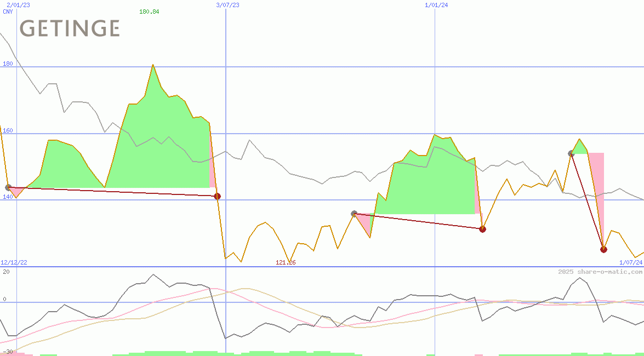Click the 160 price axis label
Screen dimensions: 644x356
click(x=8, y=130)
